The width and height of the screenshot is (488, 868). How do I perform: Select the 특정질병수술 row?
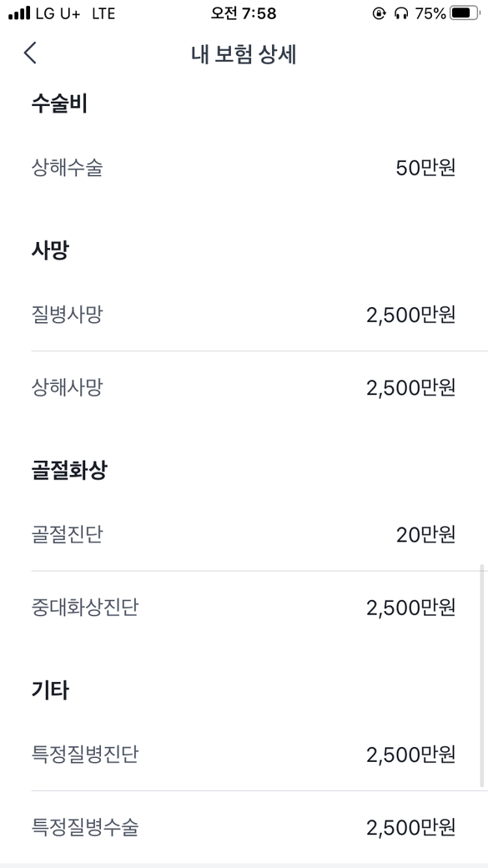click(x=244, y=827)
